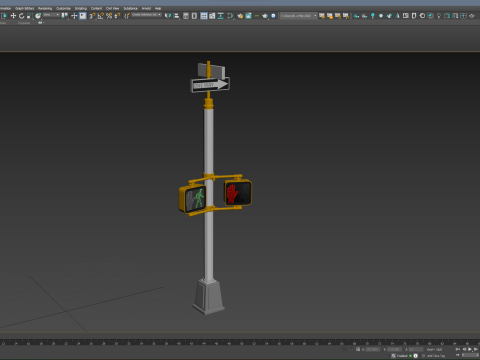This screenshot has height=360, width=480.
Task: Open Rendered Frame Window
Action: [248, 16]
